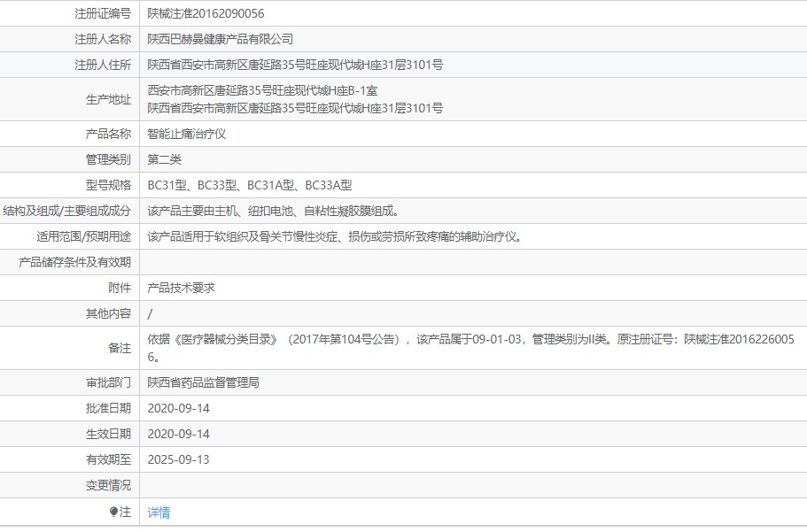
Task: Click the 结构及组成/主要组成成分 label
Action: pyautogui.click(x=67, y=211)
